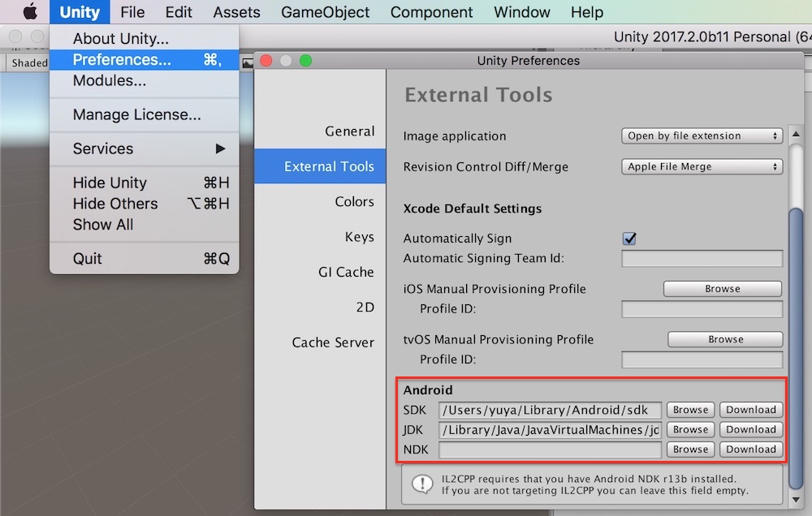
Task: Select Show All menu item
Action: click(x=145, y=224)
